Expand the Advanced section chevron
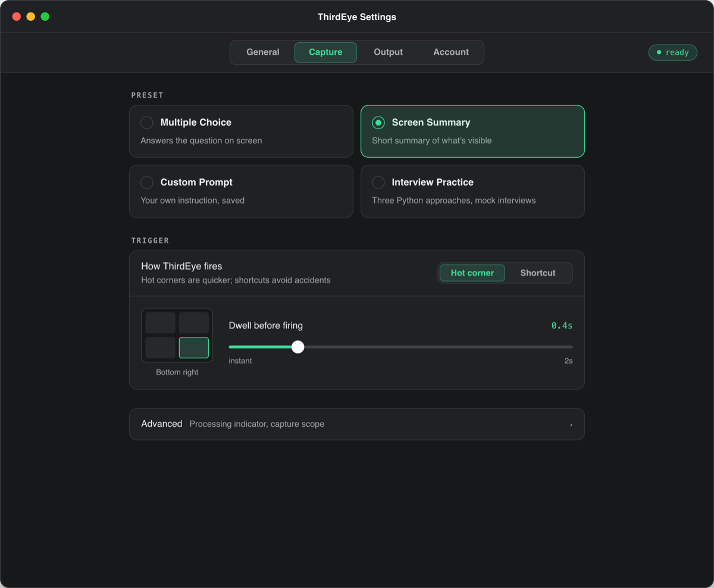The image size is (714, 588). 571,424
